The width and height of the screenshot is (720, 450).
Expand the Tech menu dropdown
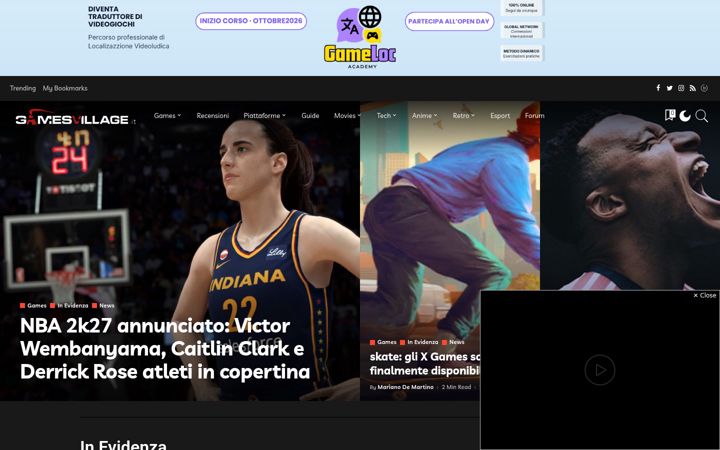coord(386,116)
